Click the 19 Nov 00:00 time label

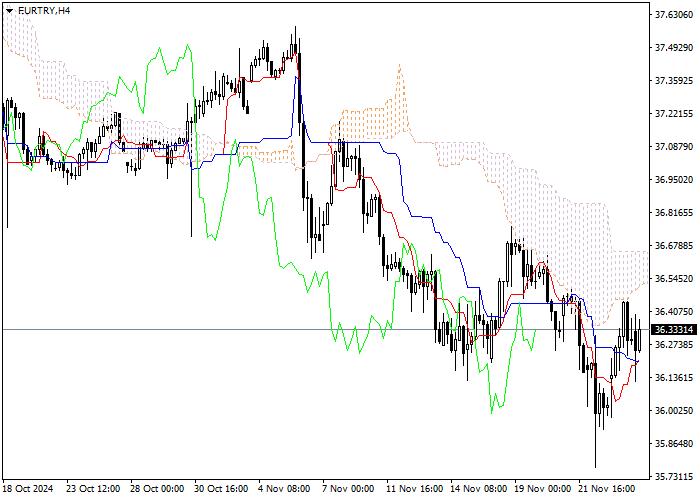pos(542,489)
